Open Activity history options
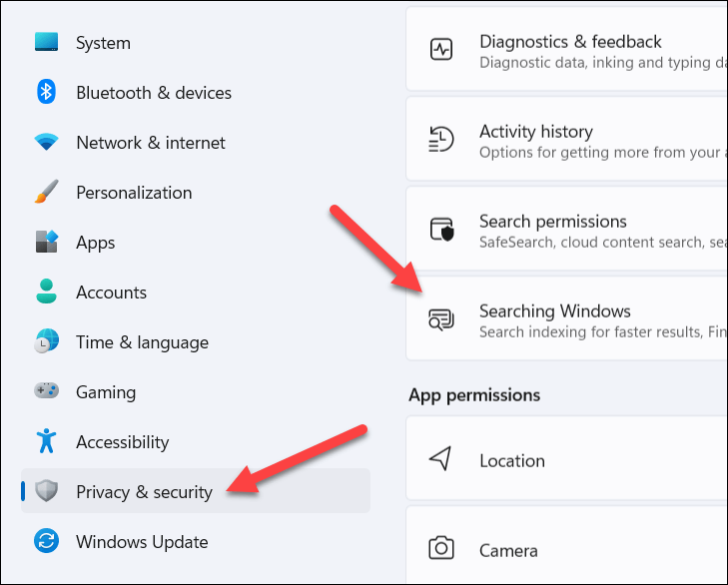 click(x=536, y=140)
